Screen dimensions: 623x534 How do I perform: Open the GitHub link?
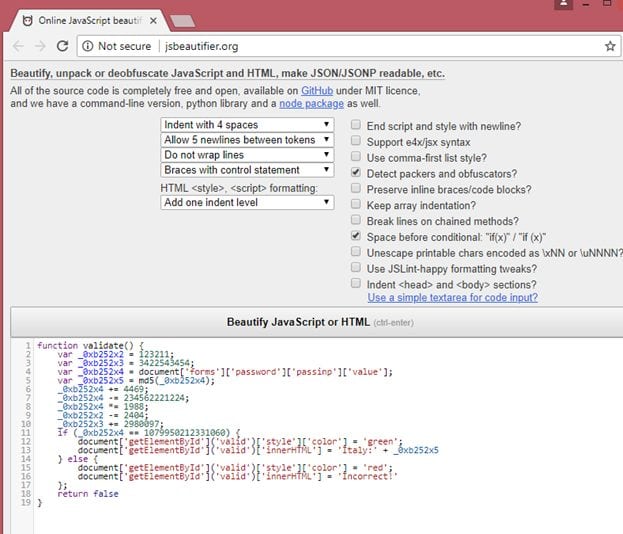tap(317, 90)
